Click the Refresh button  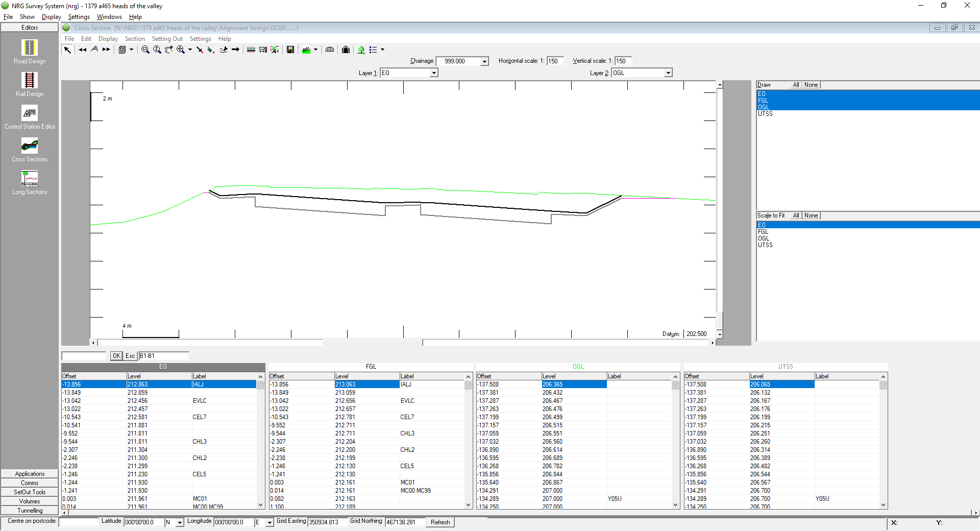point(440,522)
